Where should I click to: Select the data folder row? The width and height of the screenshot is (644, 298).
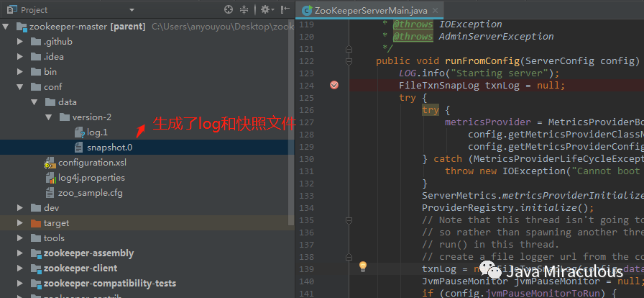tap(147, 102)
